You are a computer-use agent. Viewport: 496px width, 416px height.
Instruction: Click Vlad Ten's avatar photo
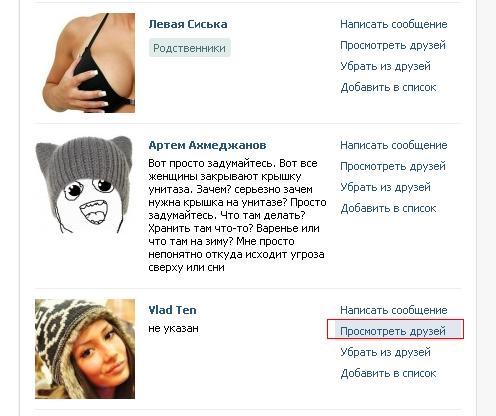85,349
